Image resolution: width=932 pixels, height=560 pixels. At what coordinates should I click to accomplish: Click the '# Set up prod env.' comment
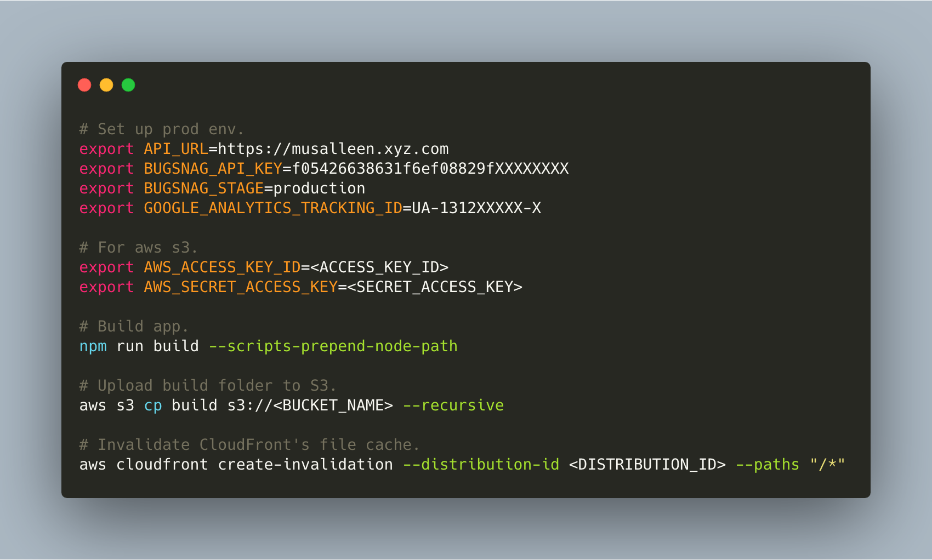[162, 129]
